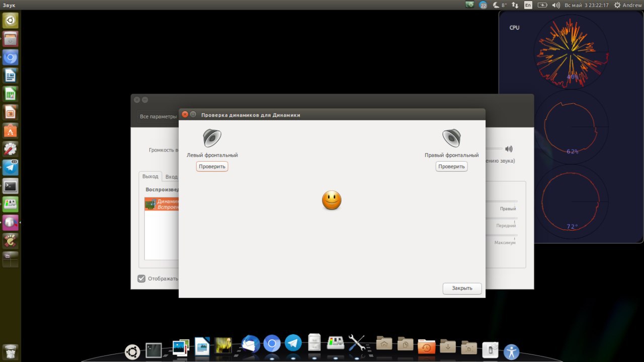The height and width of the screenshot is (362, 644).
Task: Click the left front speaker icon
Action: click(212, 138)
